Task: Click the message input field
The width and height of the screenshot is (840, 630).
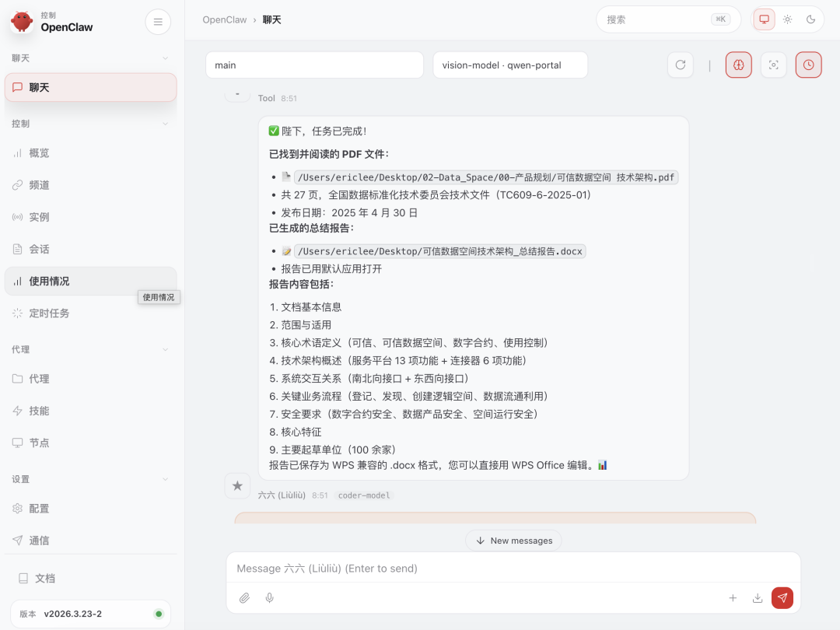Action: click(x=513, y=569)
